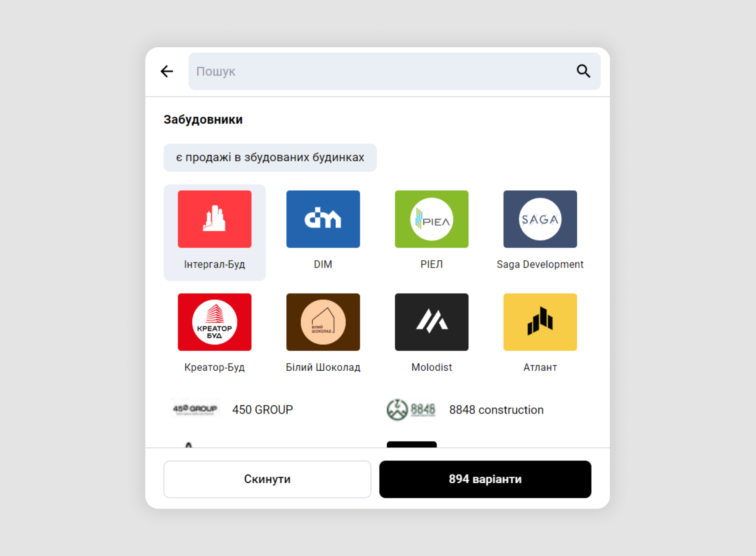This screenshot has height=556, width=756.
Task: Click the magnifier search icon
Action: point(583,71)
